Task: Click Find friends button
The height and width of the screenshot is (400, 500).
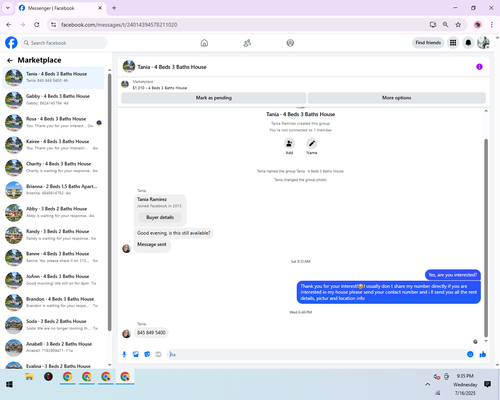Action: point(428,43)
